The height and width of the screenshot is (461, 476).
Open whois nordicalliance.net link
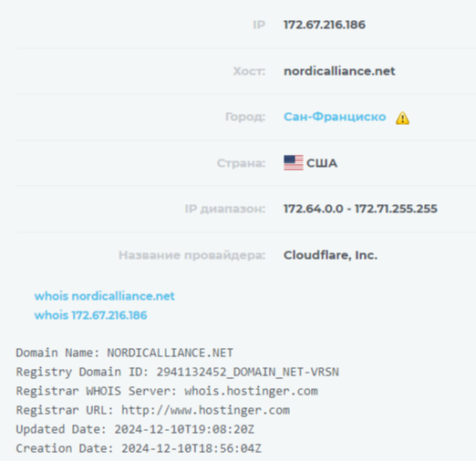(x=105, y=296)
